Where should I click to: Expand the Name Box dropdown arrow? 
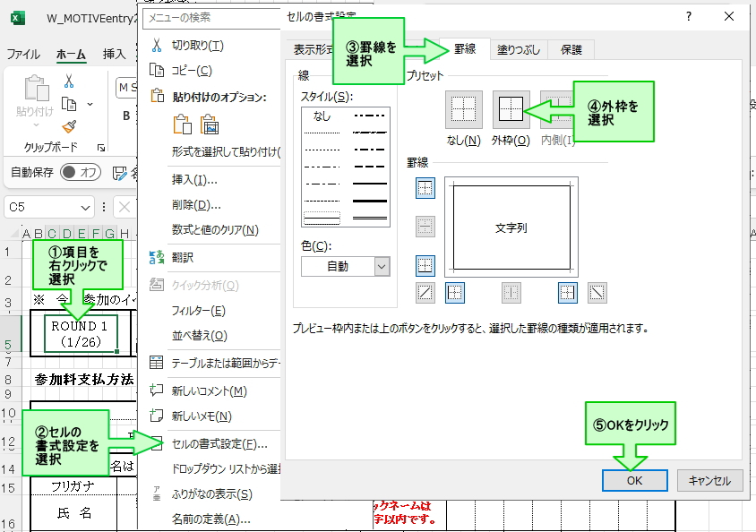[x=86, y=207]
